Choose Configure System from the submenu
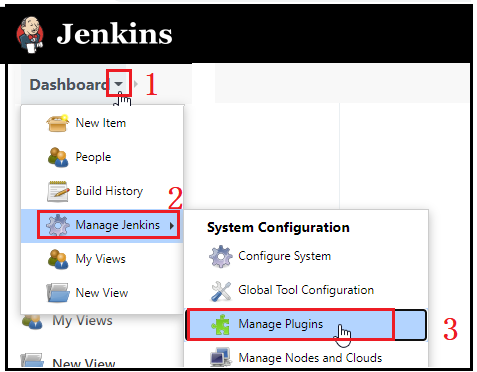 [x=284, y=256]
